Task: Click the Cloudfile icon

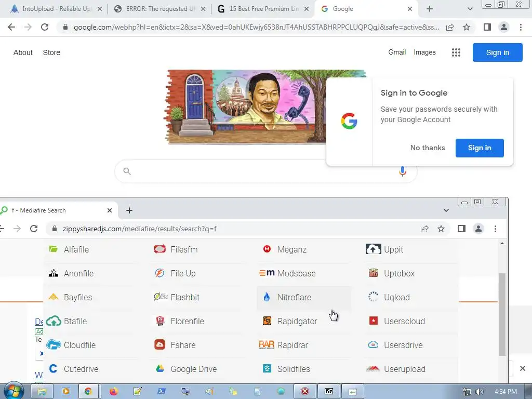Action: [54, 345]
